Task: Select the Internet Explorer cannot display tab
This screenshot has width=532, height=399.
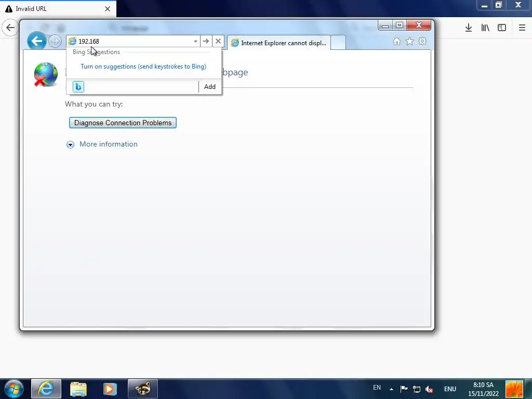Action: [x=279, y=43]
